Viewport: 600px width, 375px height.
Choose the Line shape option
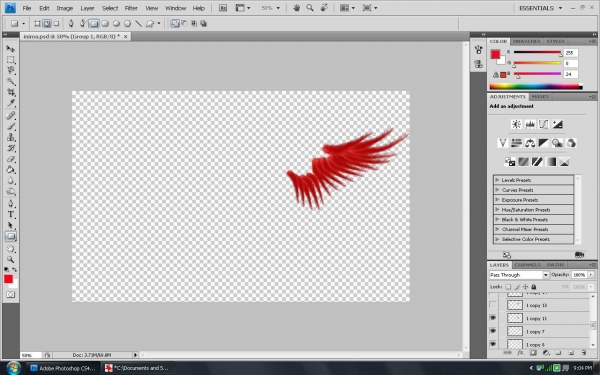click(139, 24)
